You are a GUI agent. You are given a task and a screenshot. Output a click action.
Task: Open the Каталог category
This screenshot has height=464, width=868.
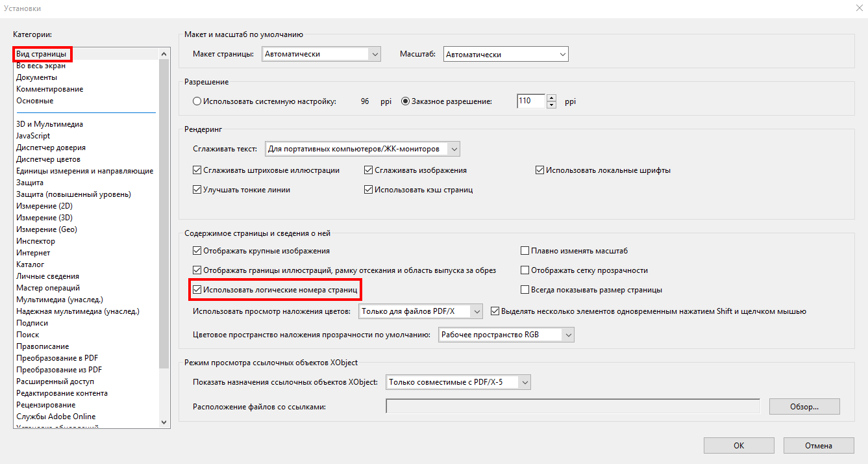[x=30, y=264]
